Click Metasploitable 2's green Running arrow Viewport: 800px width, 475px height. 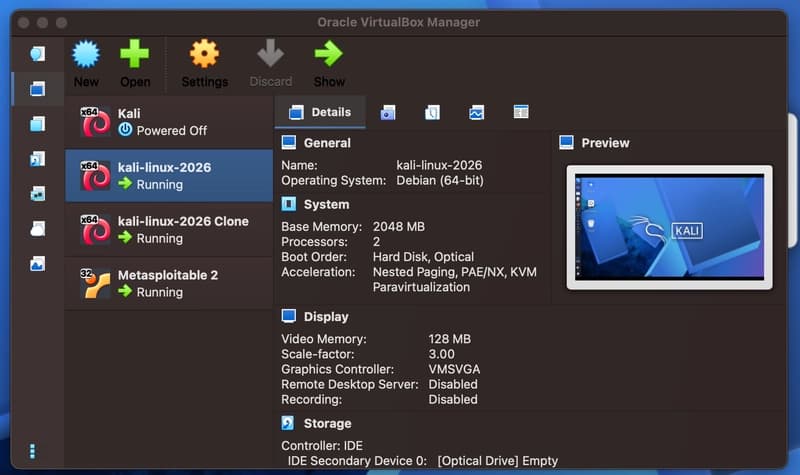125,291
